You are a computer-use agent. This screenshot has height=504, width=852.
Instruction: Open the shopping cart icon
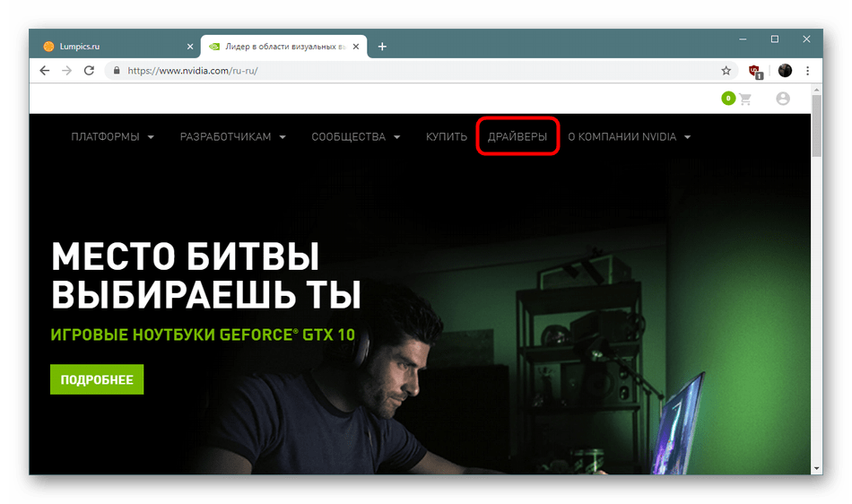(x=745, y=99)
